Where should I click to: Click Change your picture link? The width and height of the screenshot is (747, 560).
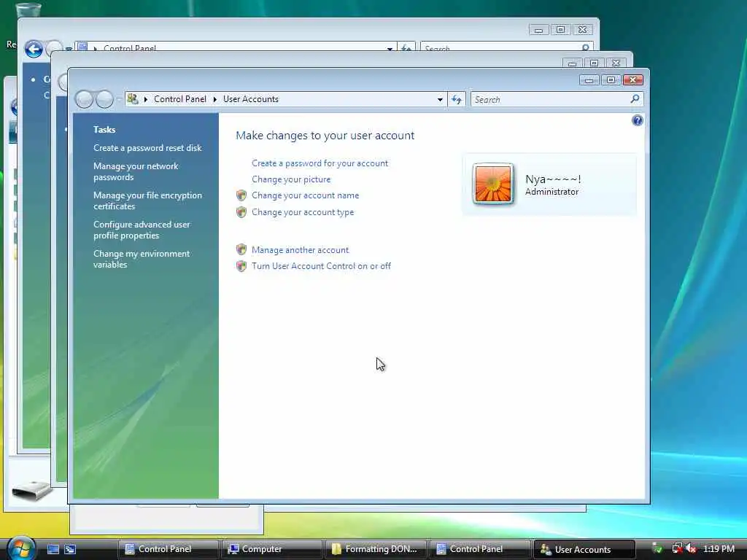(291, 179)
